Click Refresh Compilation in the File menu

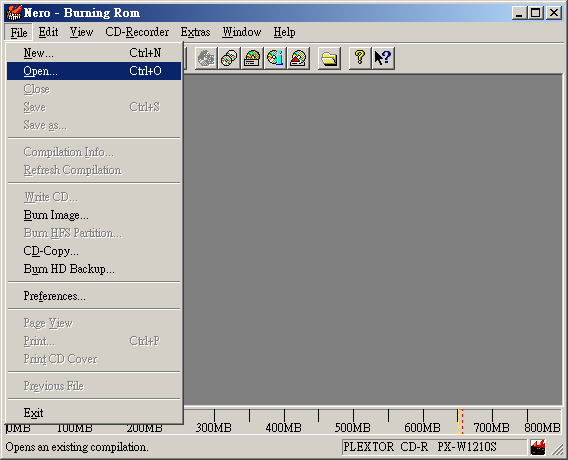click(94, 170)
